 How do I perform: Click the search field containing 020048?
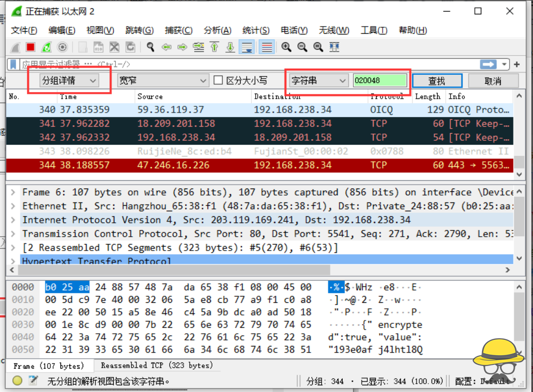(379, 81)
